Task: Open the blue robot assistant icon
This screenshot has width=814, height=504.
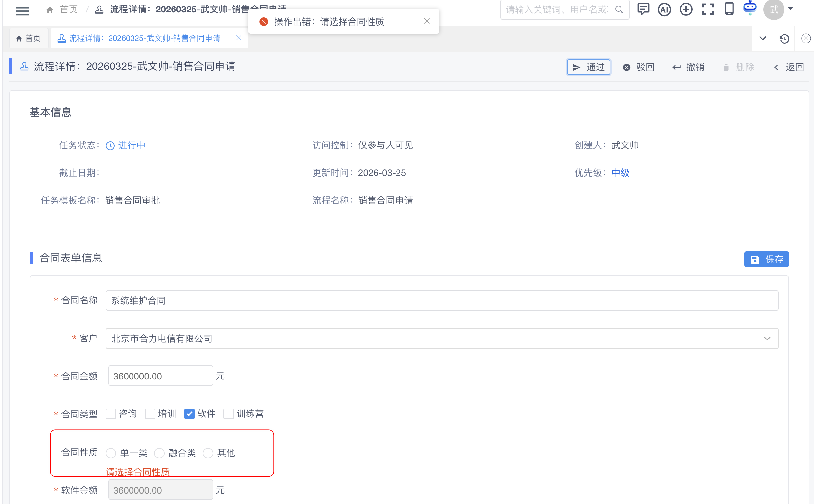Action: (x=750, y=8)
